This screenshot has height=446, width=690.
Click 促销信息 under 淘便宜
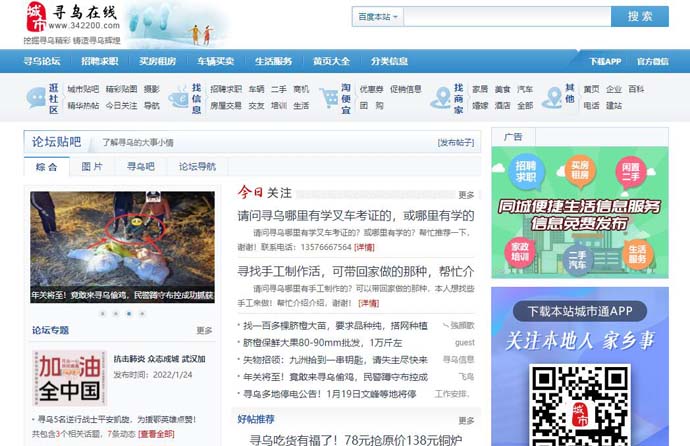406,89
